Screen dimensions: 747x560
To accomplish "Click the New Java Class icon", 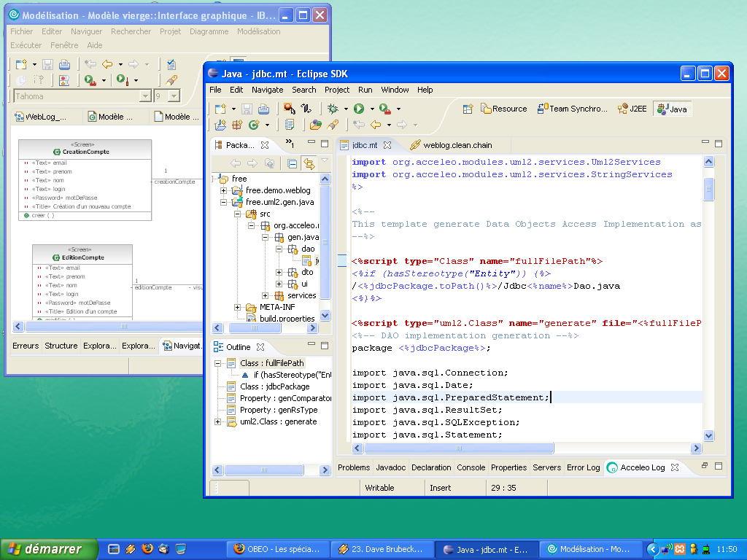I will pyautogui.click(x=255, y=125).
